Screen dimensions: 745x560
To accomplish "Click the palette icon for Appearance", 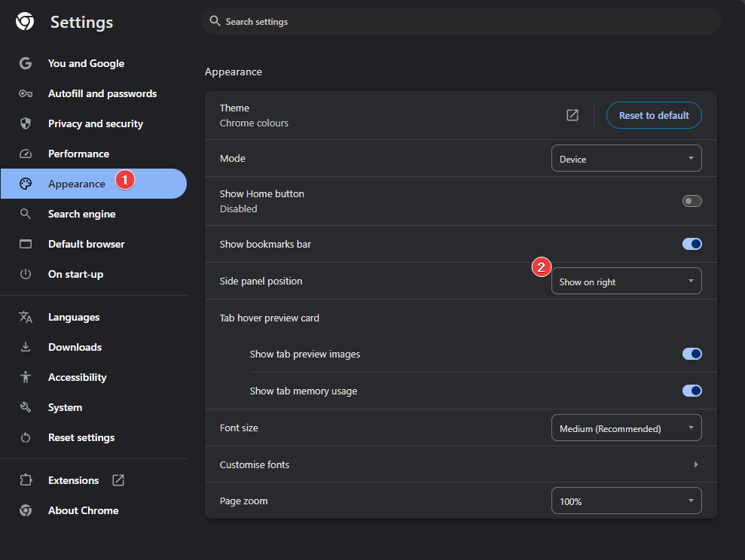I will (x=25, y=184).
